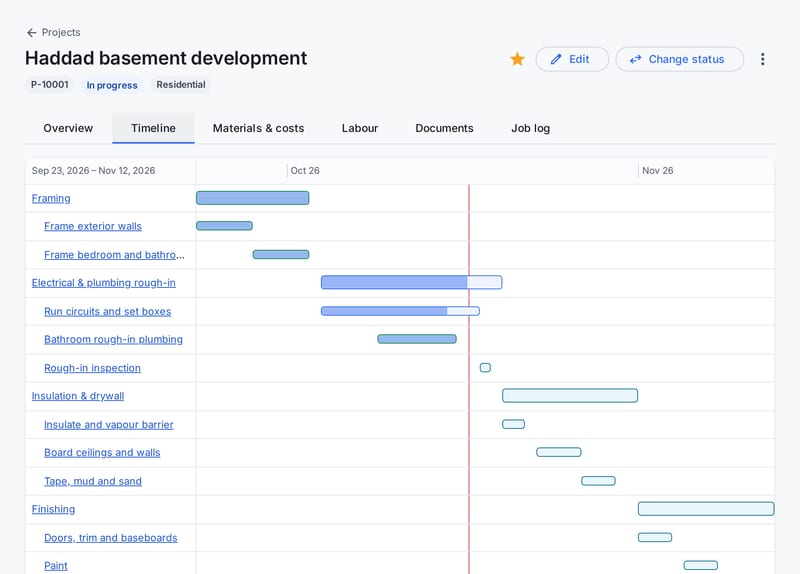Click the back arrow icon beside Projects
The height and width of the screenshot is (574, 800).
pos(32,33)
